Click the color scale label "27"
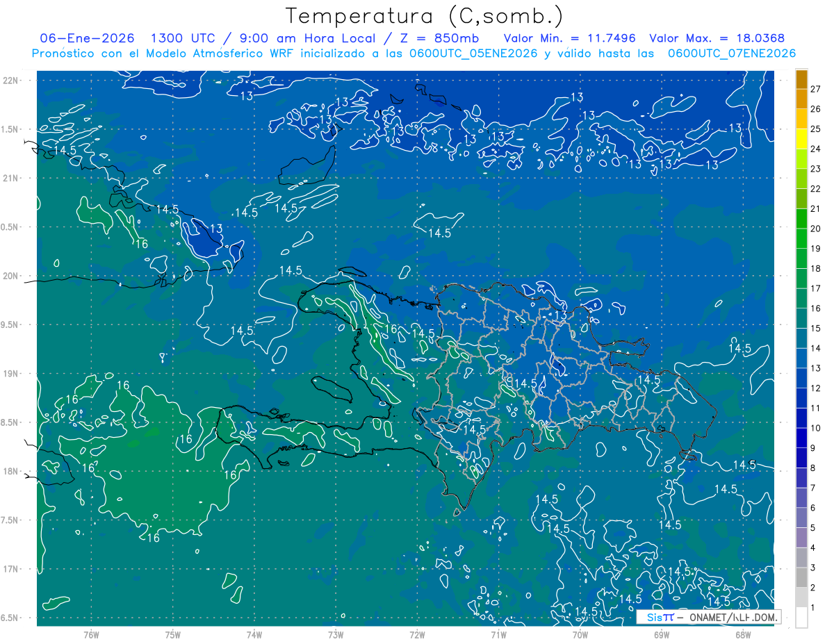Image resolution: width=834 pixels, height=644 pixels. click(x=816, y=89)
